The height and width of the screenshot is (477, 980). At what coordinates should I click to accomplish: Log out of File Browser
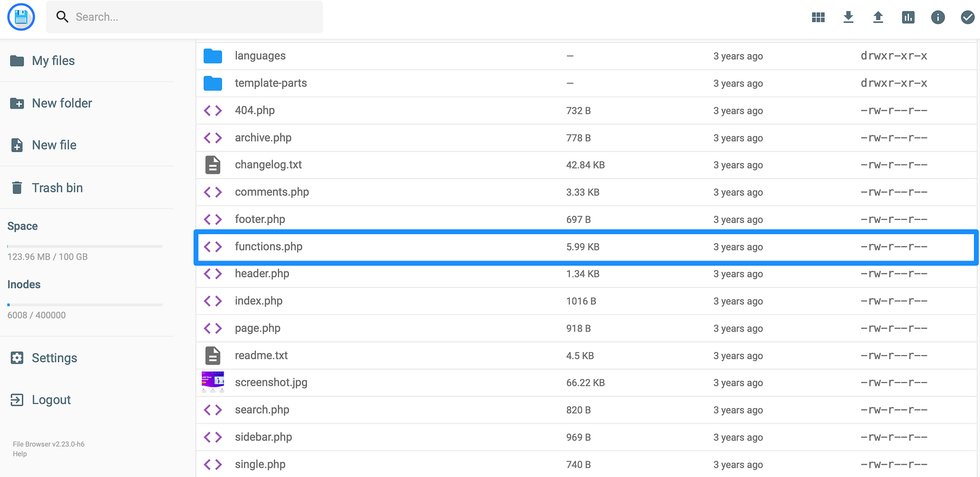[51, 399]
